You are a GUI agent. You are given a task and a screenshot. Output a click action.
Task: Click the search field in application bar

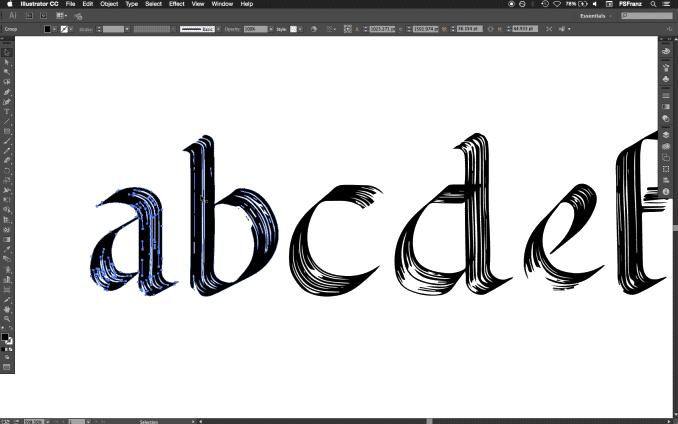[647, 16]
